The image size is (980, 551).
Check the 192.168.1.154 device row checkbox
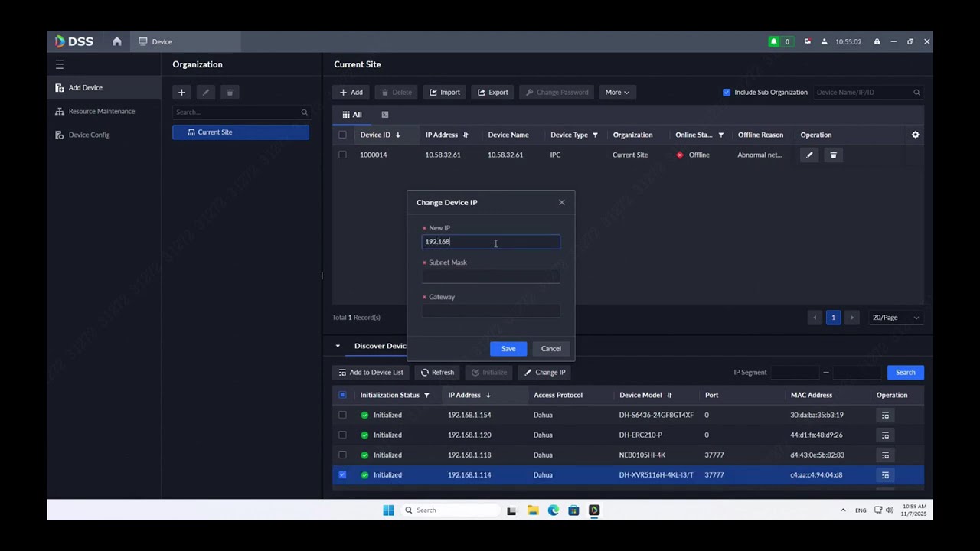coord(342,415)
